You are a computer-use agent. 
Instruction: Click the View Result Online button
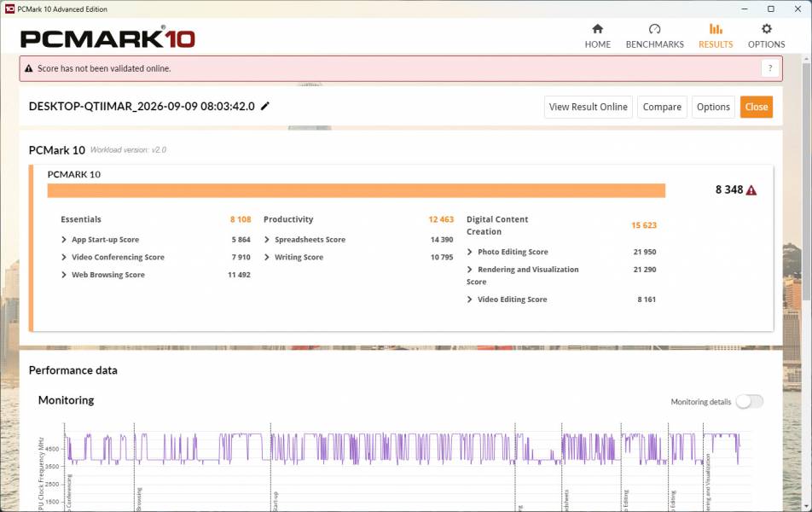coord(589,107)
